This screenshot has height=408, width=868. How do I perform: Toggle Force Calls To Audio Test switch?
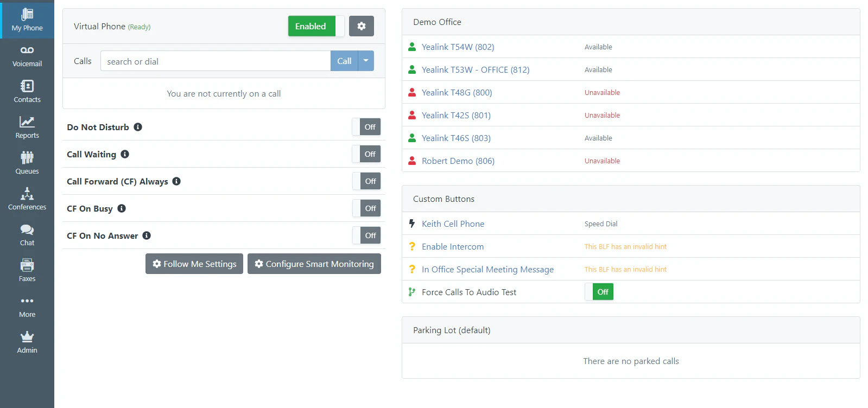click(x=599, y=292)
